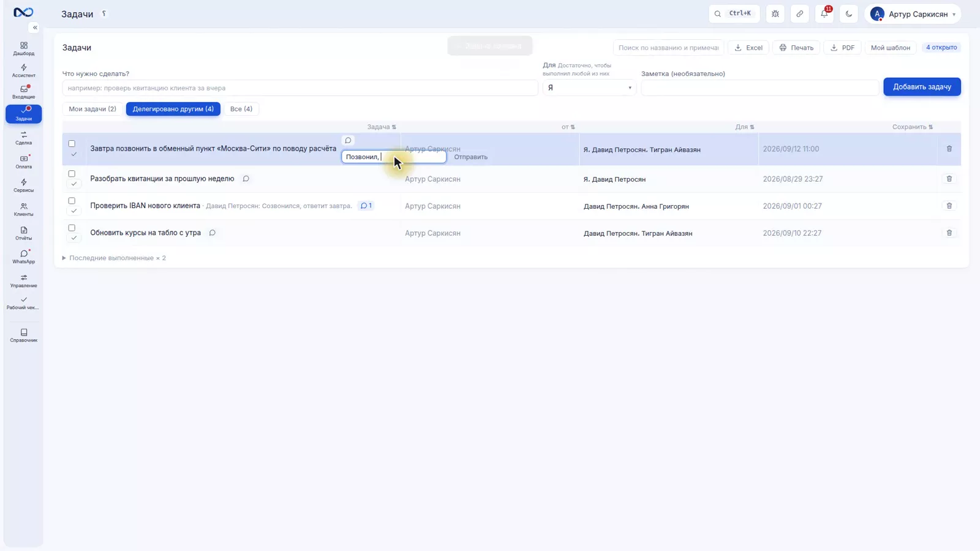Select 'Делегировано другим (4)' tab
The width and height of the screenshot is (980, 551).
point(173,109)
